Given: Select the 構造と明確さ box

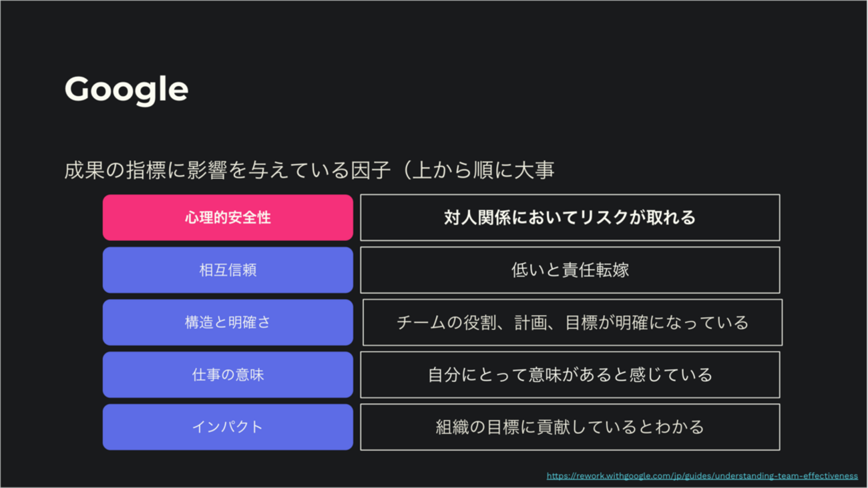Looking at the screenshot, I should [228, 322].
